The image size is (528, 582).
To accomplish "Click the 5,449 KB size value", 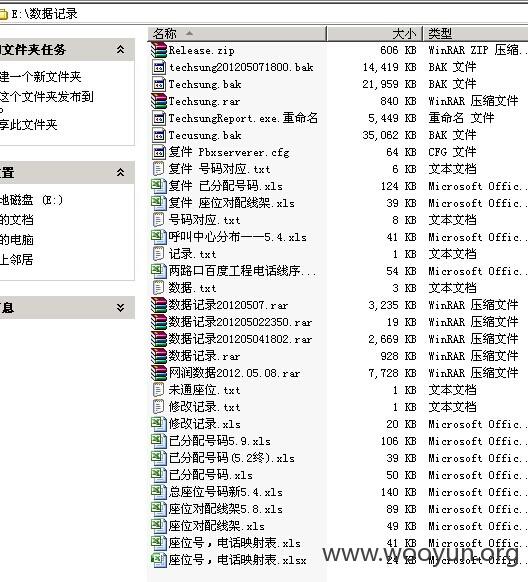I will point(393,118).
